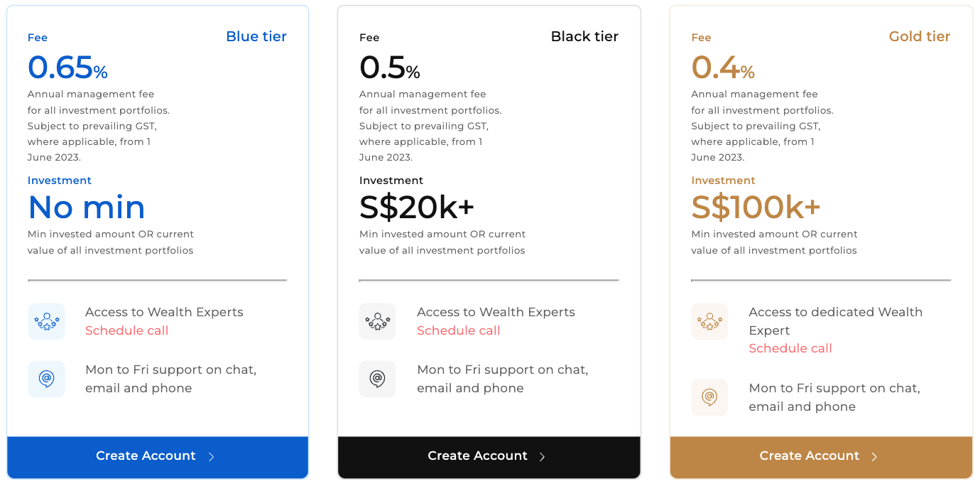Schedule a call under Black tier

[458, 330]
